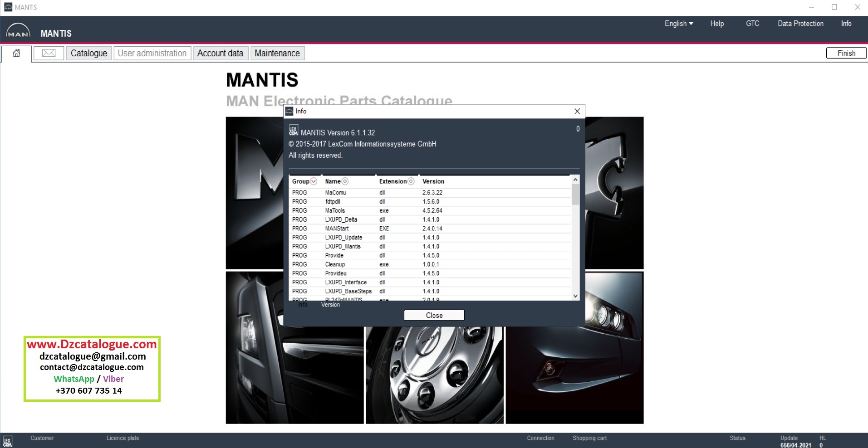Image resolution: width=868 pixels, height=448 pixels.
Task: Click the Connection status entry
Action: (540, 438)
